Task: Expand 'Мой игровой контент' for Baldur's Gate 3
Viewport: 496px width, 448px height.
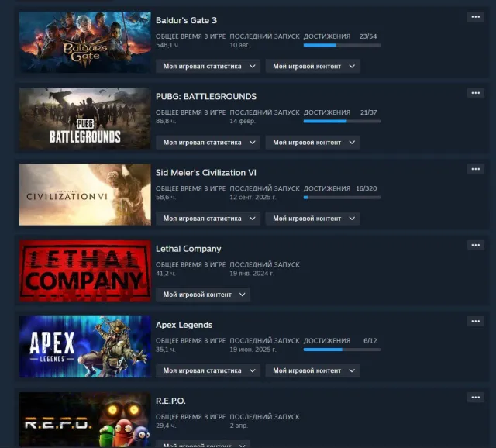Action: click(x=312, y=66)
